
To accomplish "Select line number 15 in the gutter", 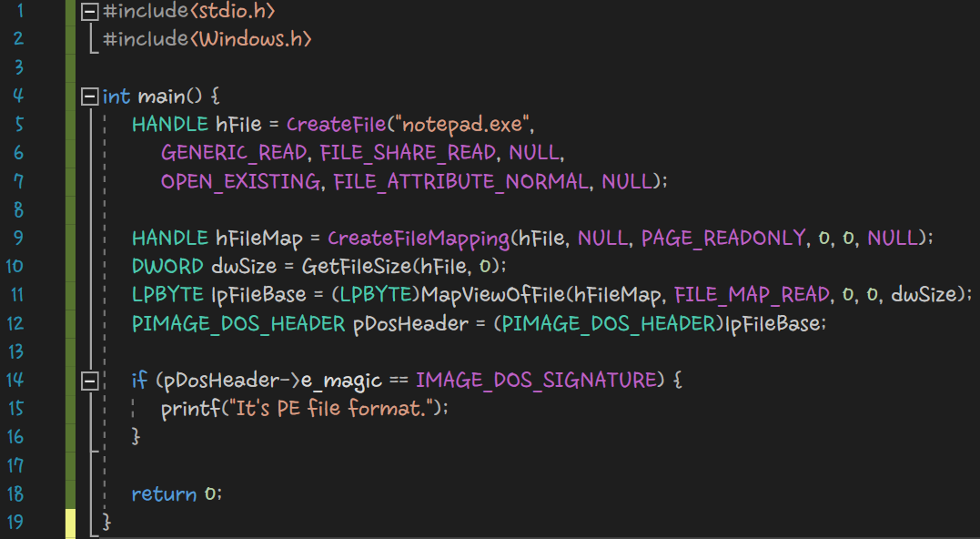I will (x=15, y=408).
